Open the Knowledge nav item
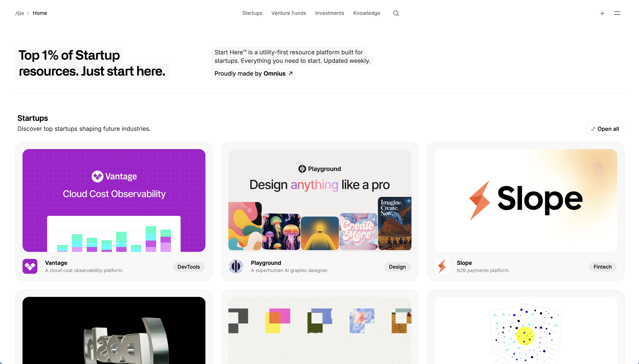639x364 pixels. click(x=366, y=13)
